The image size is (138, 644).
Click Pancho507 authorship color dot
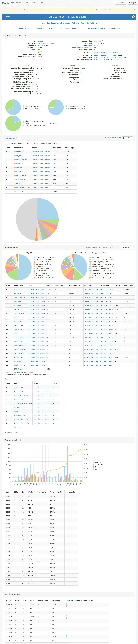(x=15, y=152)
